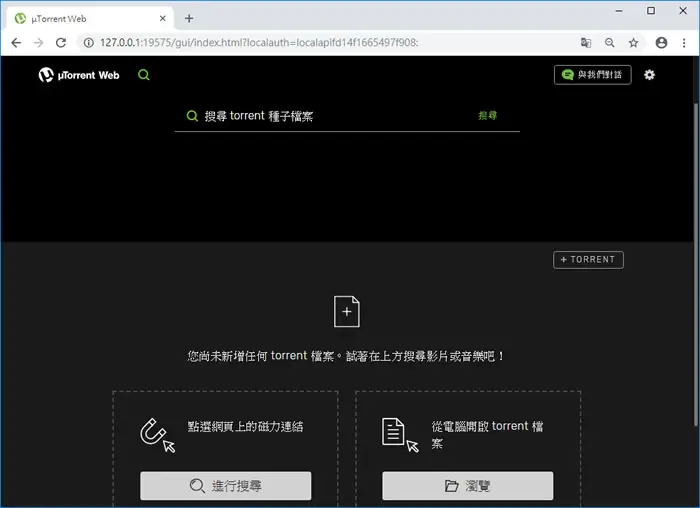Click the 瀏覽 browse button
The height and width of the screenshot is (508, 700).
point(467,486)
